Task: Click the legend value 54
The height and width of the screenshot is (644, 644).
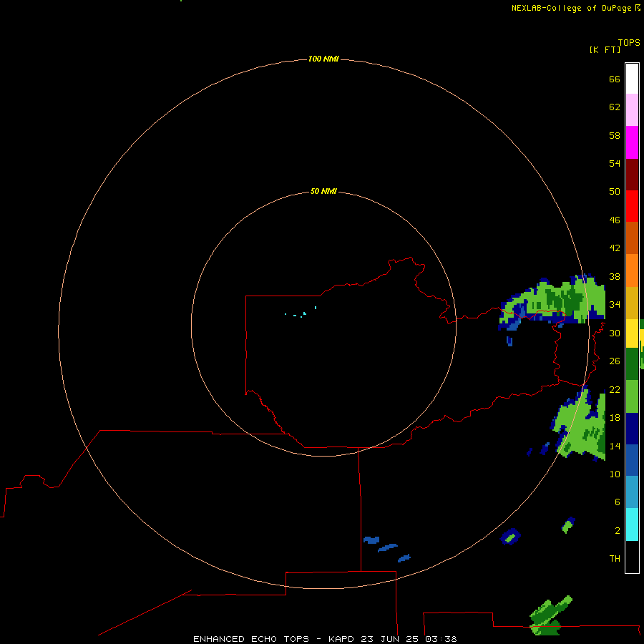Action: (615, 163)
